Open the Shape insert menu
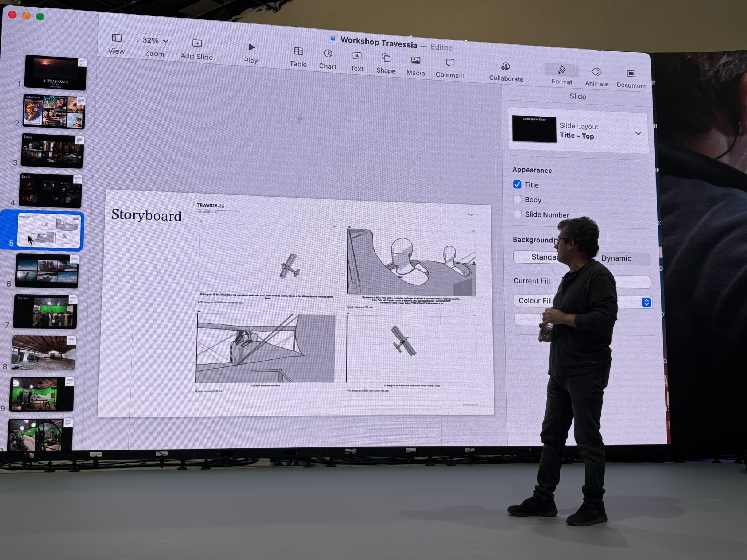This screenshot has height=560, width=747. point(386,58)
